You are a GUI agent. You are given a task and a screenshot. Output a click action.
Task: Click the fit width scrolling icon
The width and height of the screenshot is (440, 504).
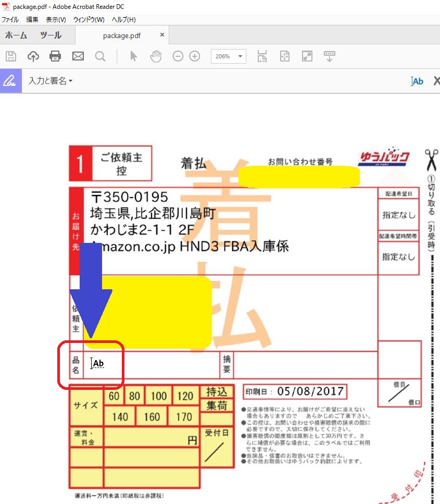click(262, 56)
